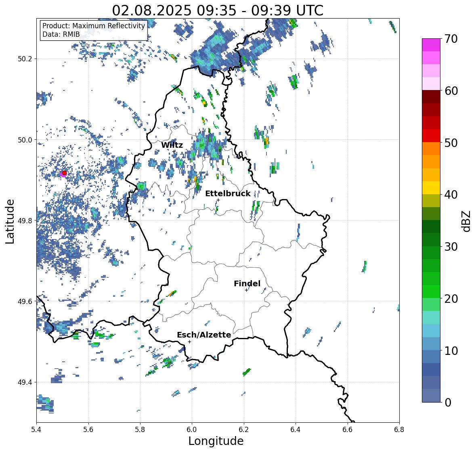The height and width of the screenshot is (451, 476).
Task: Click the Longitude axis label
Action: [216, 441]
